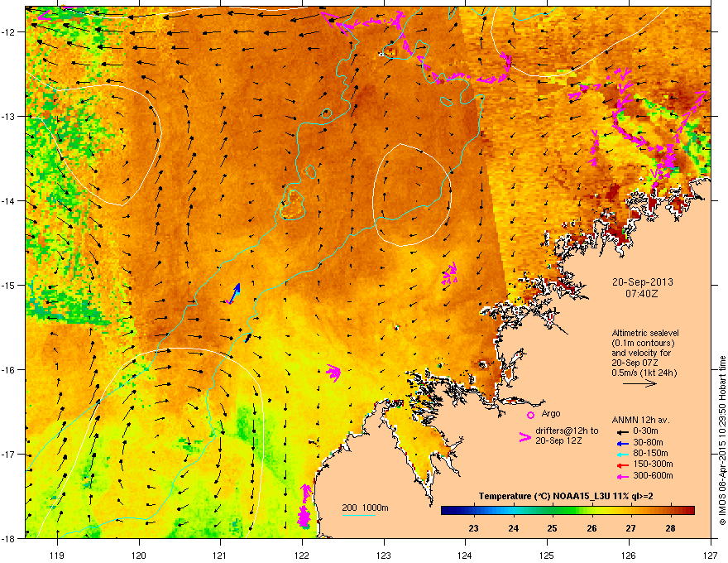Click the '0-30m' depth label
Image resolution: width=728 pixels, height=563 pixels.
pos(645,431)
